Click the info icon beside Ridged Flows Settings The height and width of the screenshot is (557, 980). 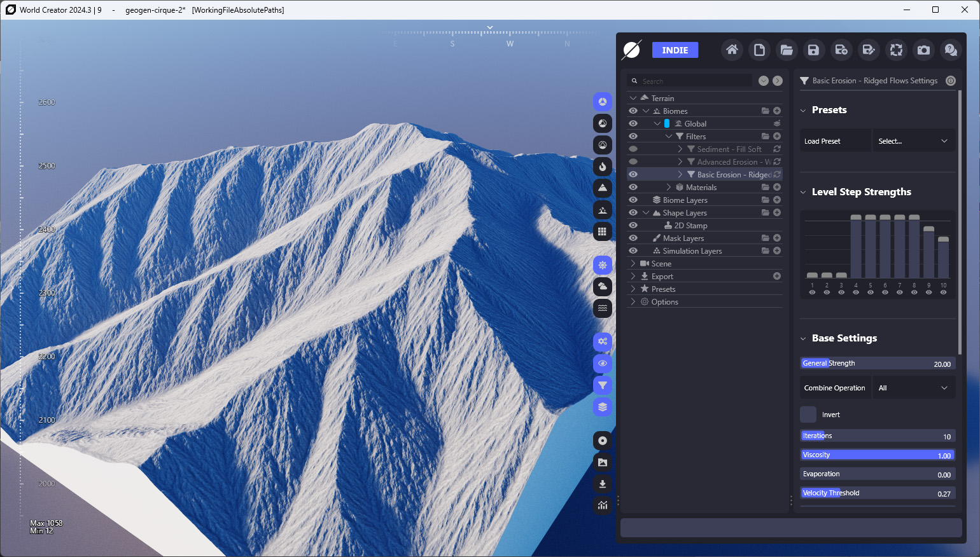point(951,81)
